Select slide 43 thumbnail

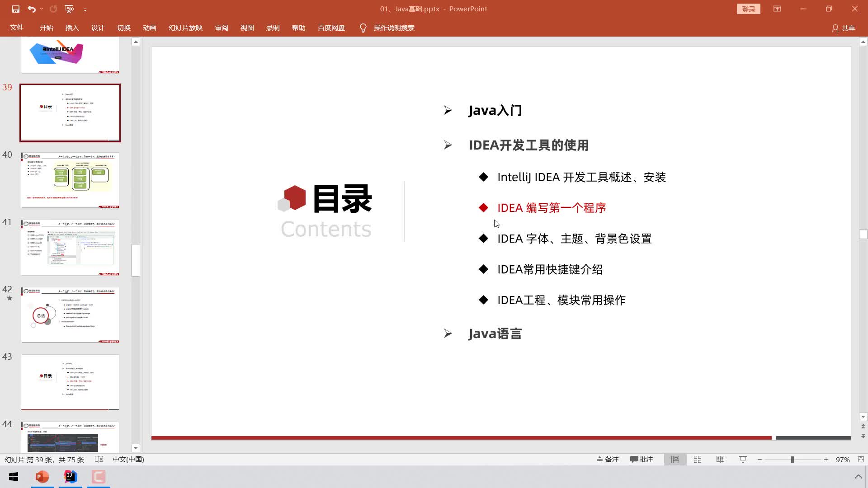(70, 382)
